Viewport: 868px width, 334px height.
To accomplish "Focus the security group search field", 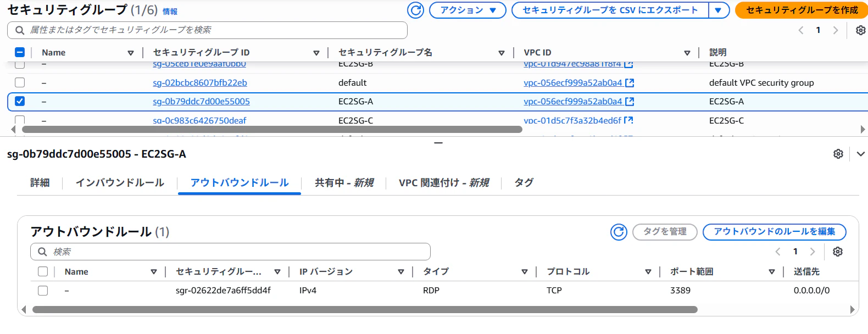I will point(207,30).
